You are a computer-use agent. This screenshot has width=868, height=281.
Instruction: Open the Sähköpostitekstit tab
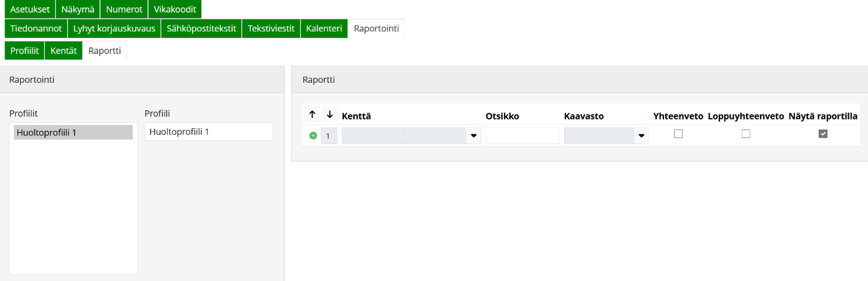click(x=201, y=29)
